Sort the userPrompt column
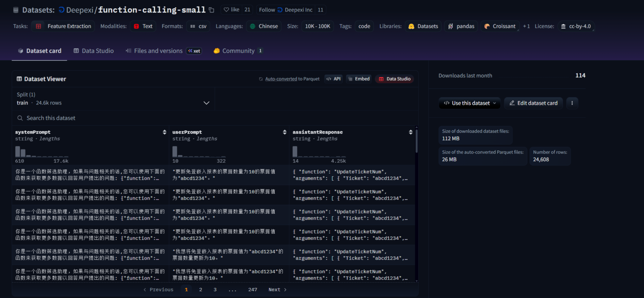The width and height of the screenshot is (644, 298). (x=284, y=132)
